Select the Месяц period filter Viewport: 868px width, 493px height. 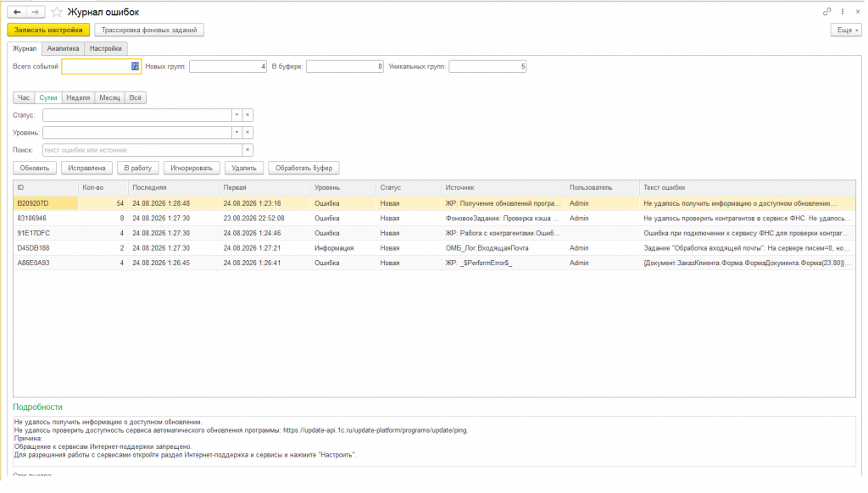[109, 98]
